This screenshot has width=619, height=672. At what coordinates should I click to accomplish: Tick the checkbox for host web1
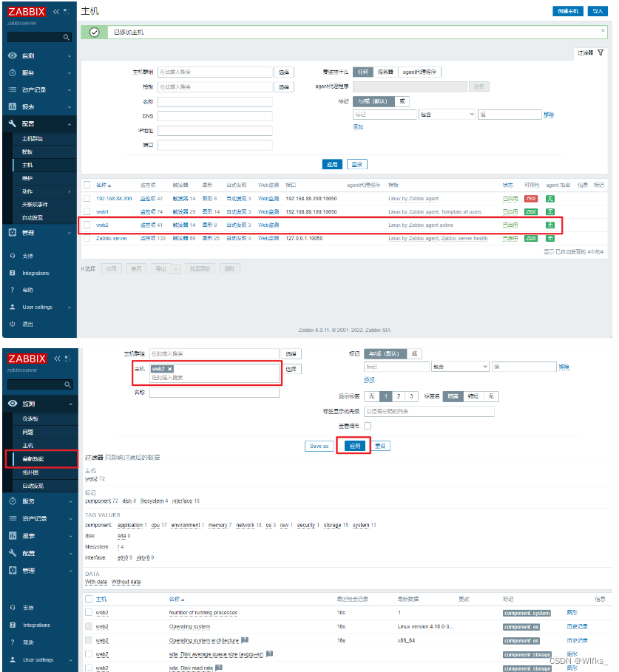click(87, 211)
